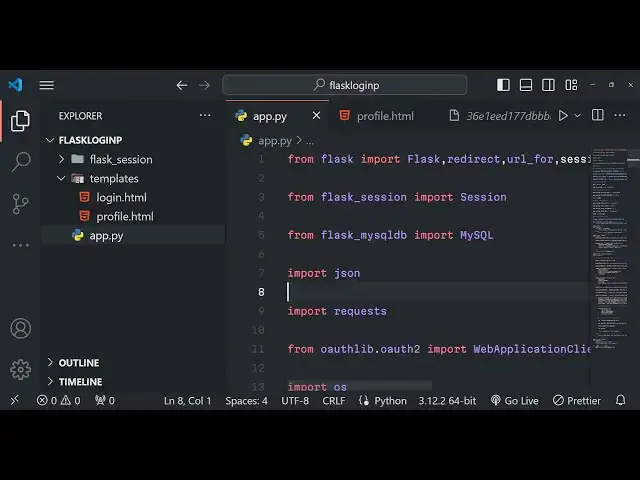Screen dimensions: 640x480
Task: Open Explorer views and more actions
Action: tap(205, 116)
